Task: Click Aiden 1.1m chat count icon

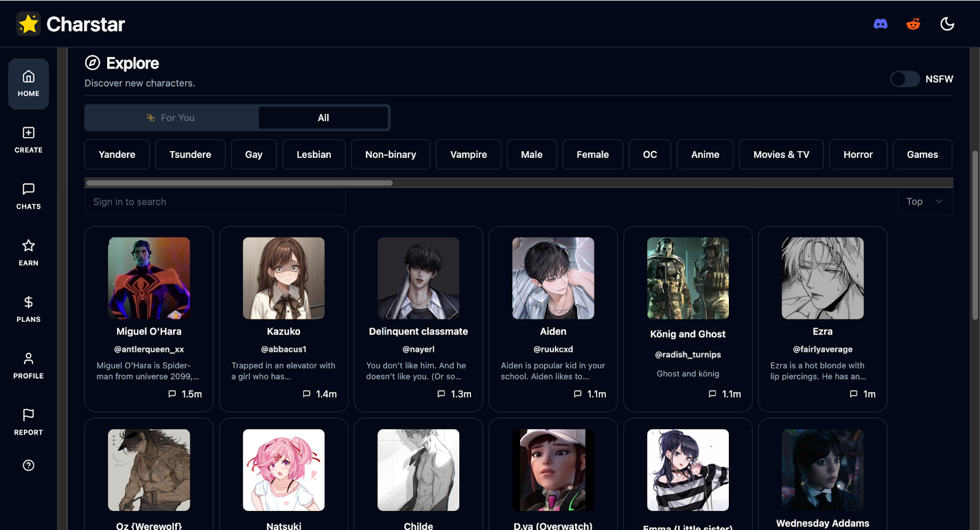Action: click(578, 394)
